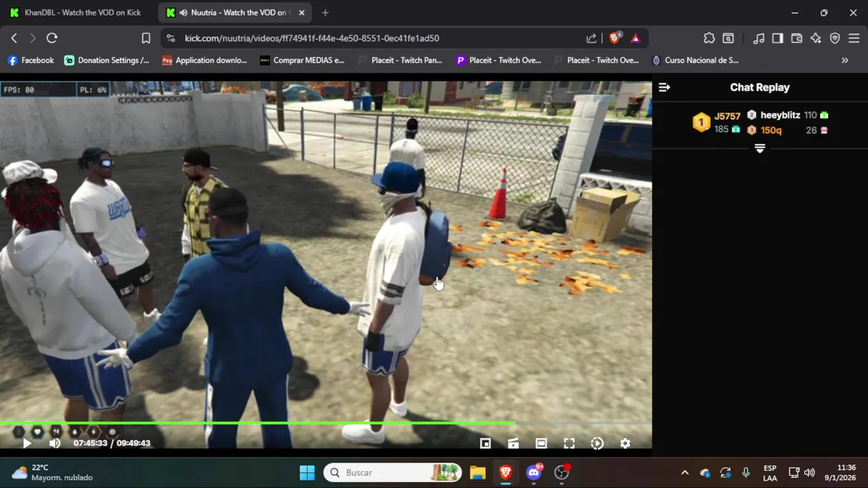Share this page from the address bar
Image resolution: width=868 pixels, height=488 pixels.
591,39
